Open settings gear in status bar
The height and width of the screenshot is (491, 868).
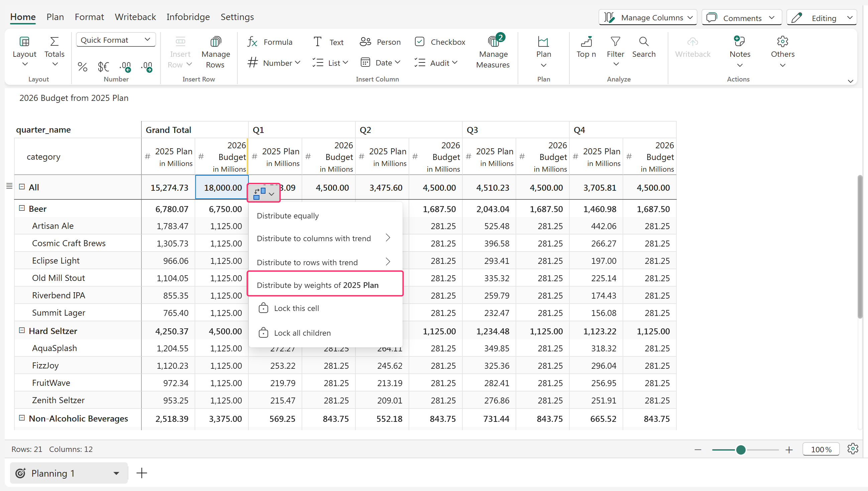pos(853,449)
